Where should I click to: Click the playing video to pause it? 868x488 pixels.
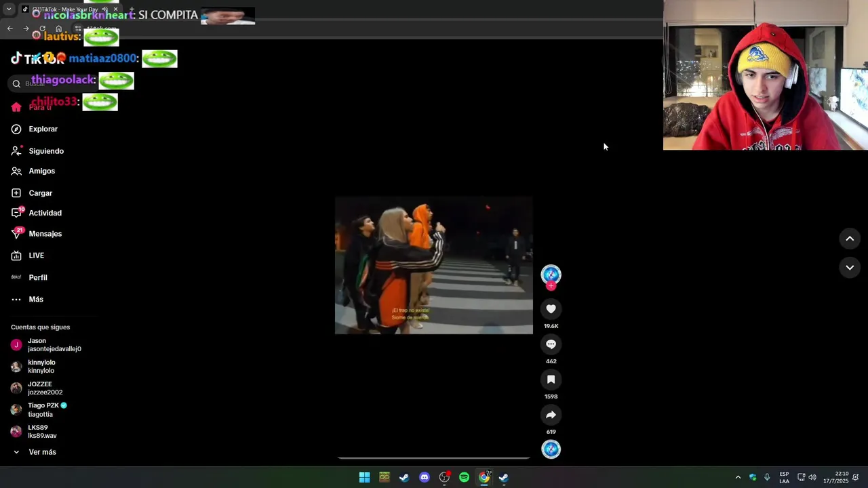tap(434, 266)
